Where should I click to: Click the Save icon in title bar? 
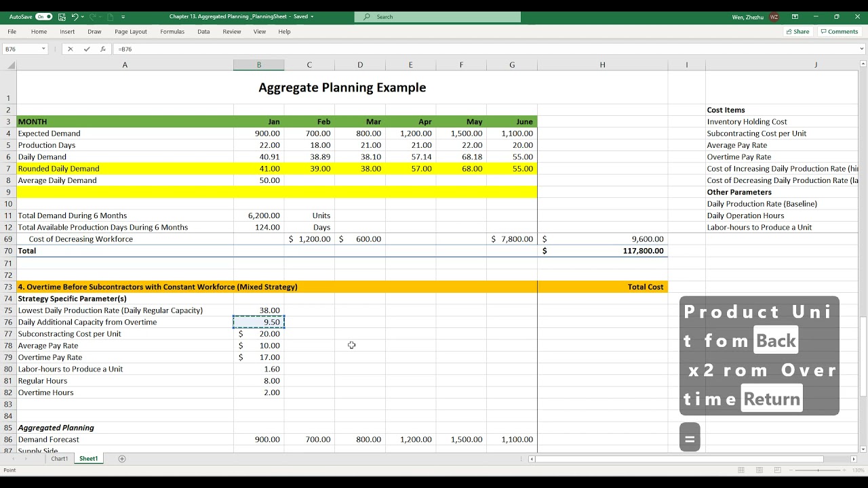pos(62,16)
